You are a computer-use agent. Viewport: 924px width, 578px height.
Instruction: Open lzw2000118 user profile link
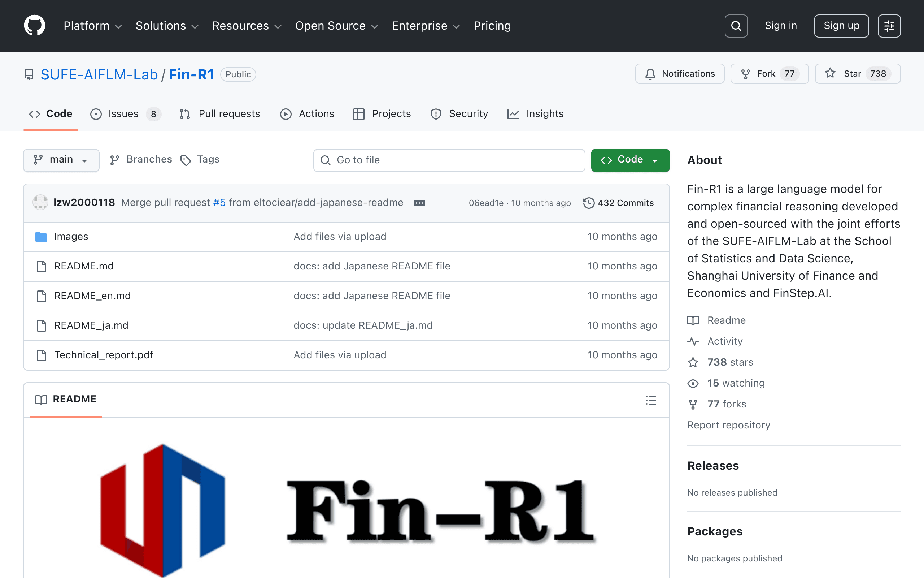tap(84, 203)
